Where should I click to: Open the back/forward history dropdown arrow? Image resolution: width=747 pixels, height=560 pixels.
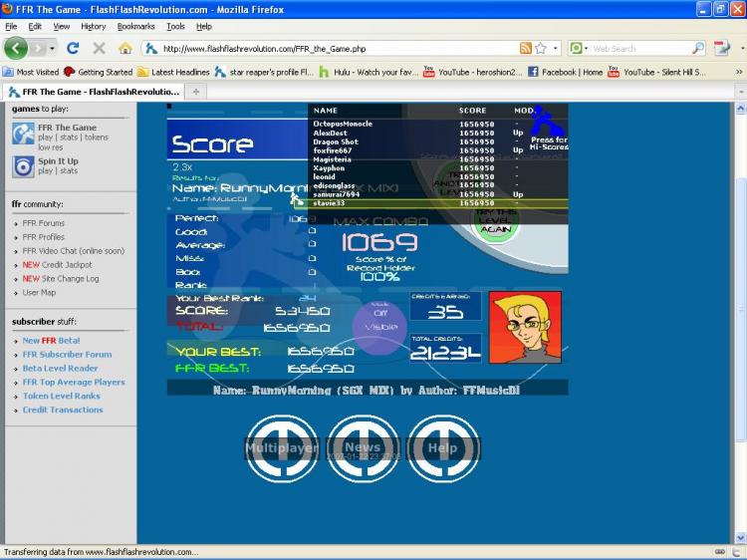coord(52,48)
